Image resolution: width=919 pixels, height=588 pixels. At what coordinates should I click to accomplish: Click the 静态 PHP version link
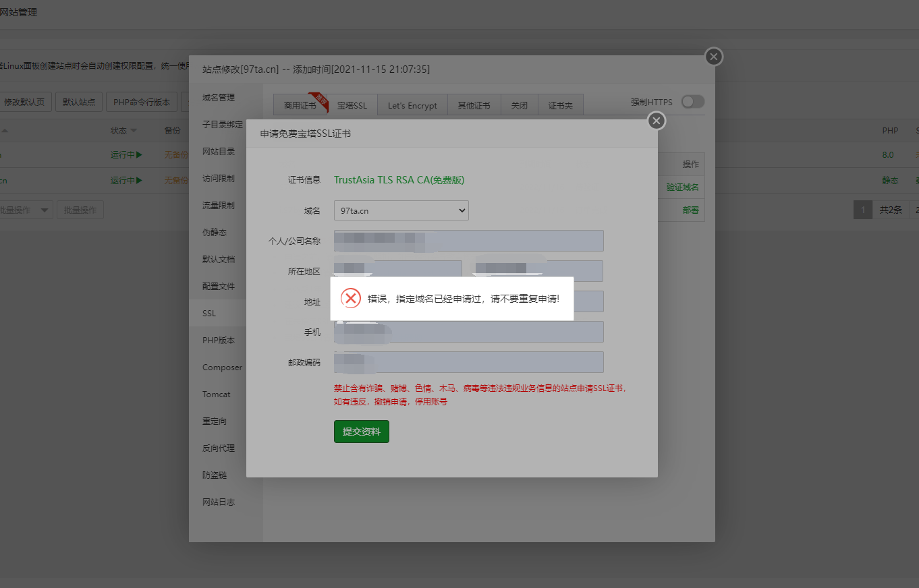click(890, 180)
